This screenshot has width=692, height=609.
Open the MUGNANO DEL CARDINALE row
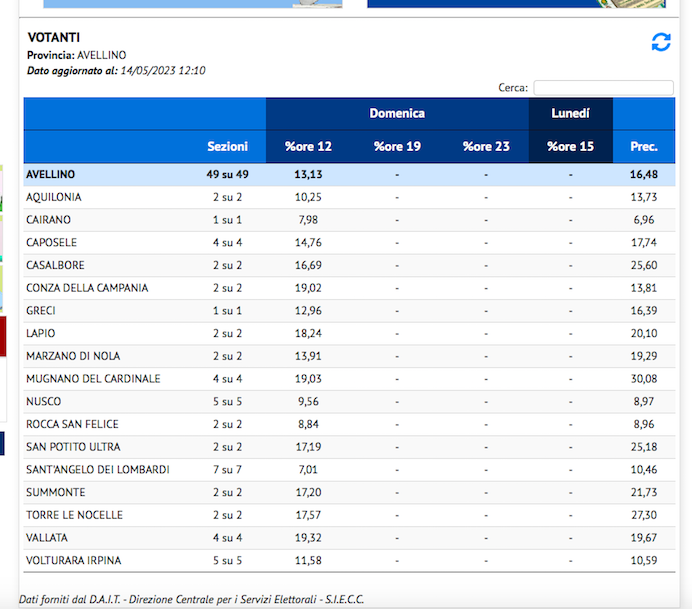pos(349,379)
